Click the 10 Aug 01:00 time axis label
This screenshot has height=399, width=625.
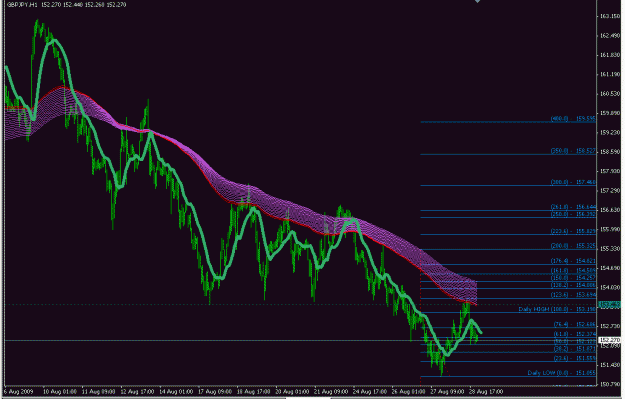pos(60,392)
